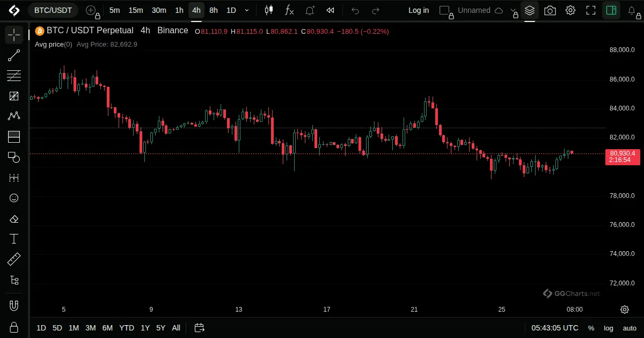The height and width of the screenshot is (338, 644).
Task: Toggle percent scale mode
Action: point(591,328)
